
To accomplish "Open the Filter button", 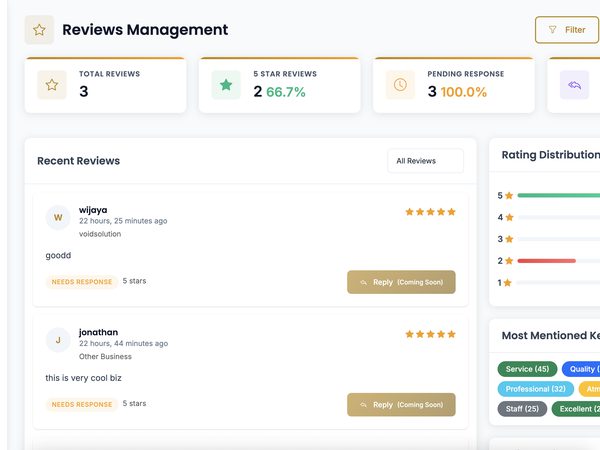I will pyautogui.click(x=567, y=30).
